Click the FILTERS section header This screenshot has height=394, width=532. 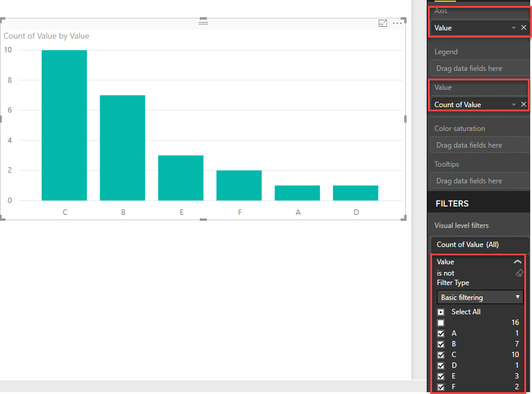(x=452, y=204)
